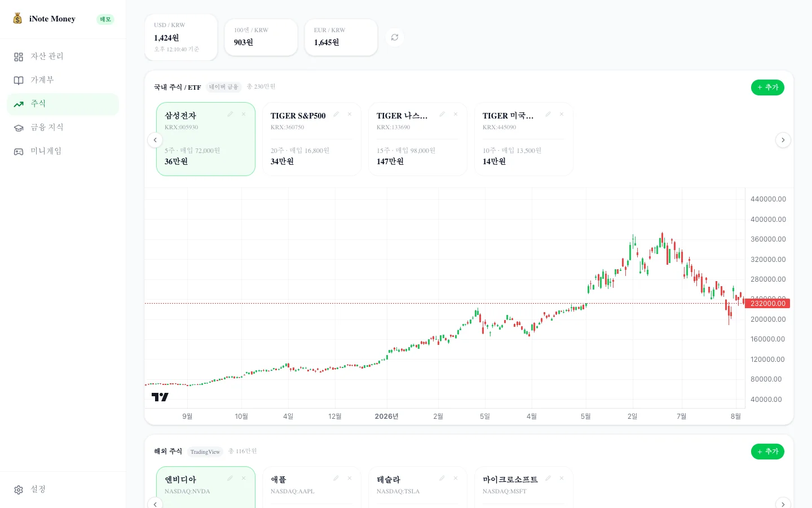Click the TradingView source badge
This screenshot has width=812, height=508.
pos(205,452)
